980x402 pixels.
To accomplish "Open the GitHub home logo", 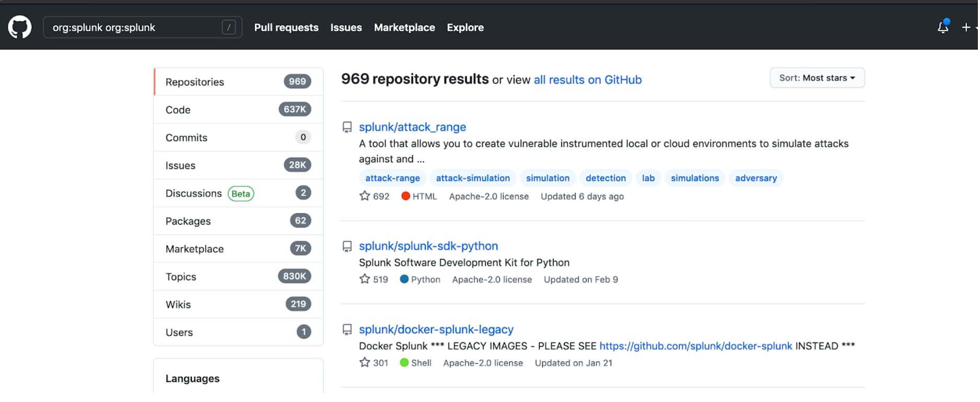I will click(x=20, y=27).
